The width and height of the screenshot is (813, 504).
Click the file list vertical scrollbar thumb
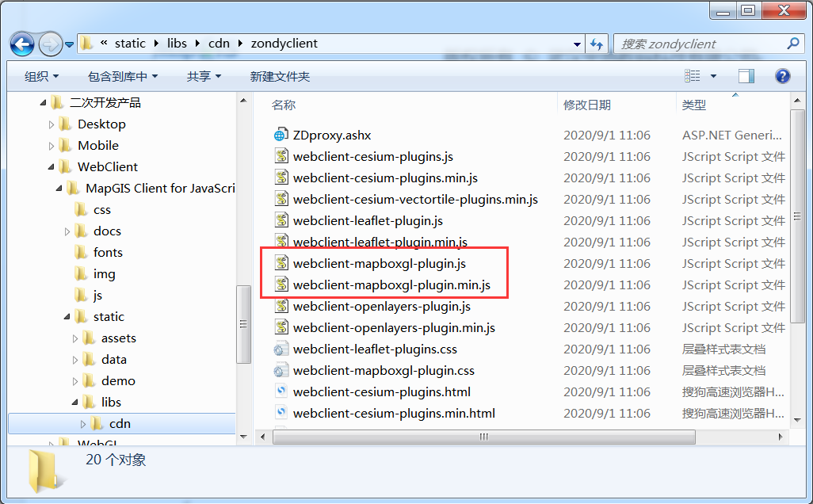[x=797, y=216]
